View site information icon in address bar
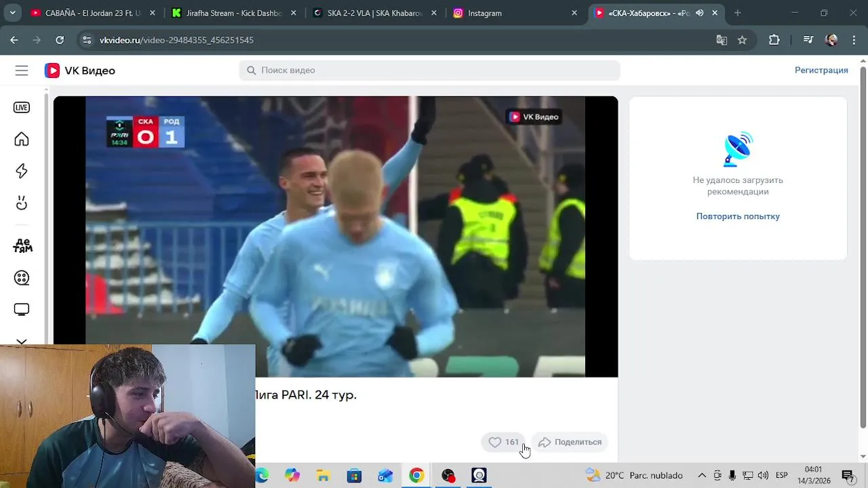 click(x=87, y=40)
